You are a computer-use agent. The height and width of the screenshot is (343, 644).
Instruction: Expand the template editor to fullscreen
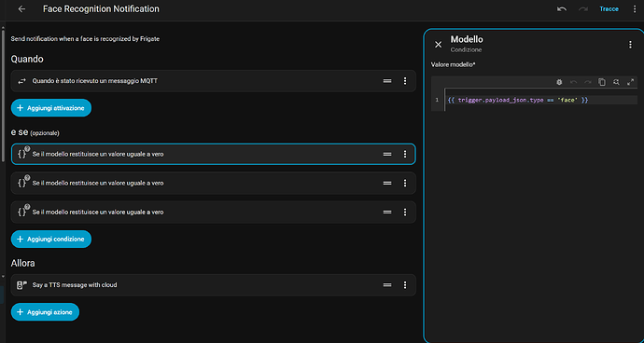tap(630, 82)
